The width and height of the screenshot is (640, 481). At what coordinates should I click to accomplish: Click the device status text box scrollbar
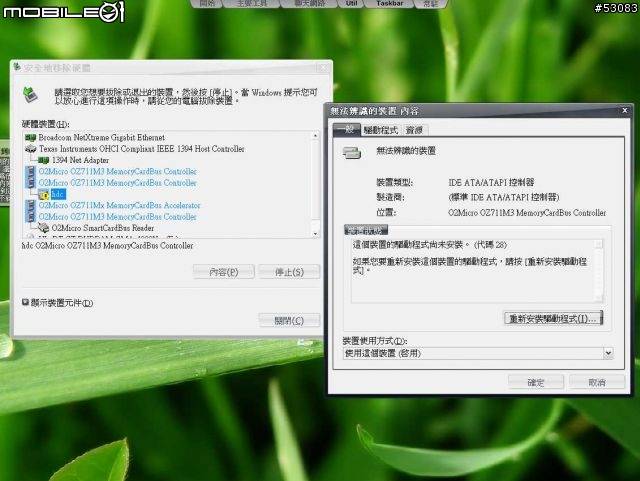coord(598,271)
